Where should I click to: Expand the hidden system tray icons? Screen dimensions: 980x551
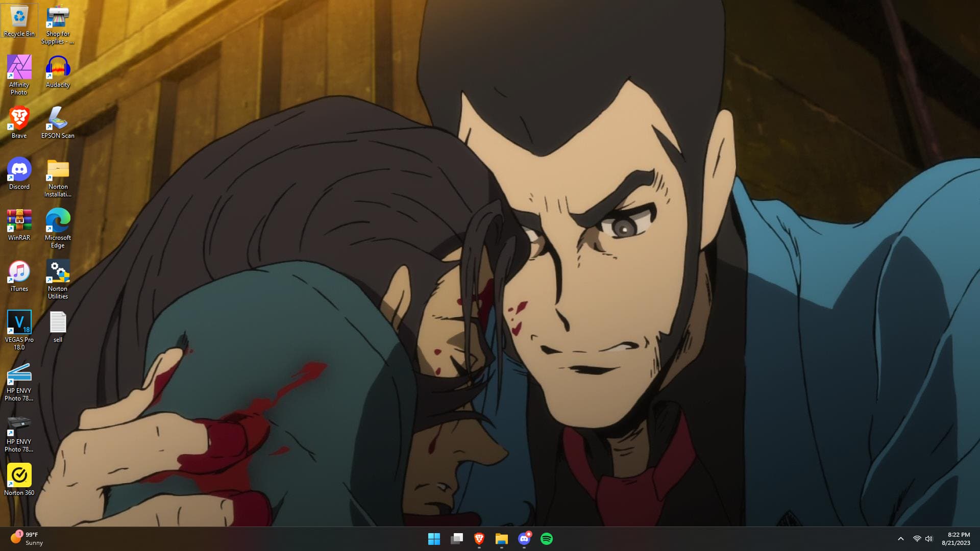pos(901,539)
